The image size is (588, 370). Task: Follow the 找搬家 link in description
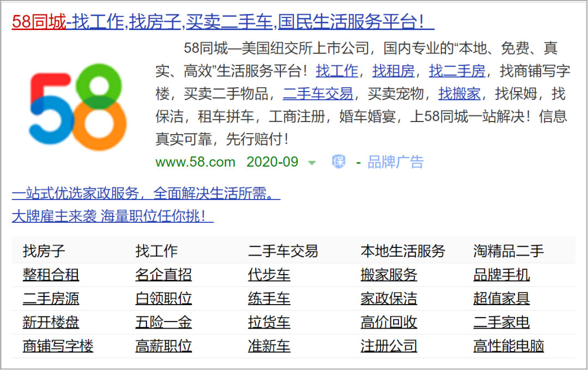coord(460,94)
